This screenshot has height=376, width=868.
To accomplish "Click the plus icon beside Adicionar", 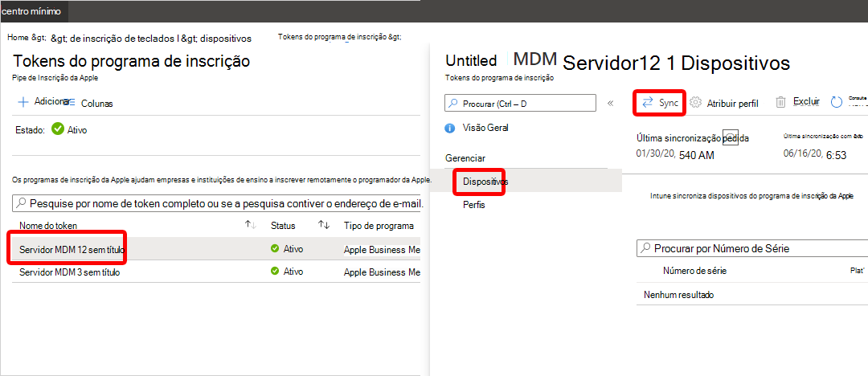I will tap(23, 102).
